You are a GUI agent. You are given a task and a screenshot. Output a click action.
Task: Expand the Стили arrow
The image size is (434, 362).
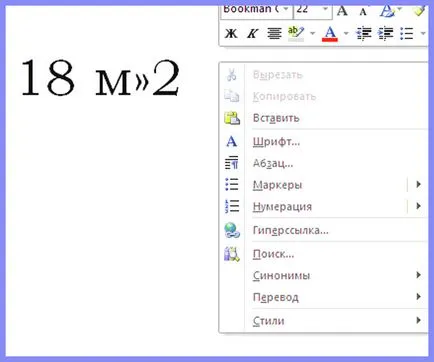tap(419, 320)
